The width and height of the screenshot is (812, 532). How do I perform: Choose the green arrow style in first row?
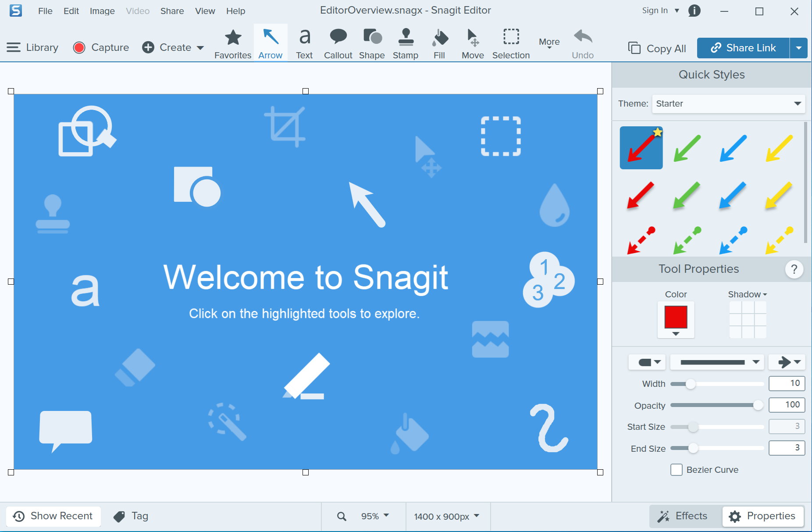point(687,148)
